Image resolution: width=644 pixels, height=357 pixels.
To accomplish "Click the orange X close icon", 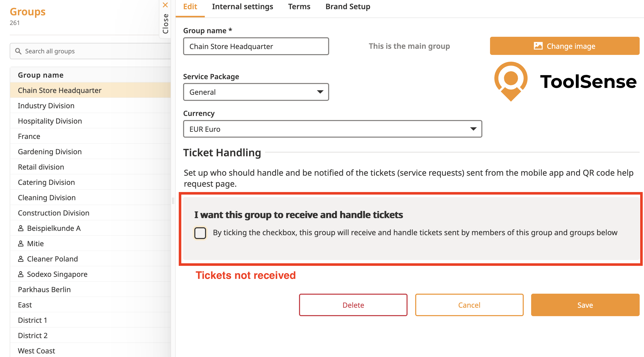I will (165, 5).
